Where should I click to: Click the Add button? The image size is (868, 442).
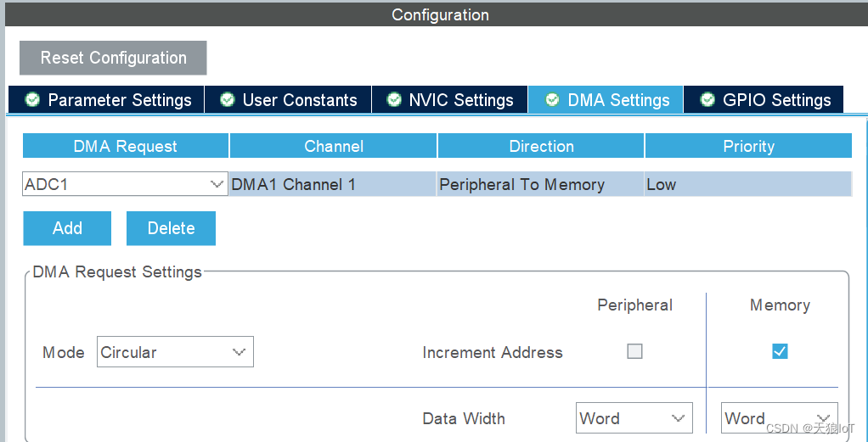tap(67, 228)
